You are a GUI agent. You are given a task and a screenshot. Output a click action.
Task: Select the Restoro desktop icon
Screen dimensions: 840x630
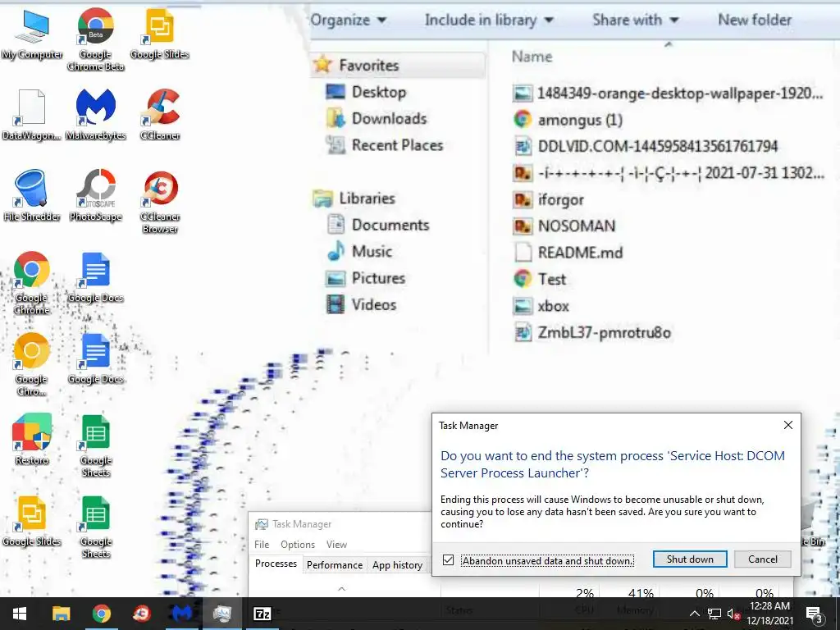point(32,440)
